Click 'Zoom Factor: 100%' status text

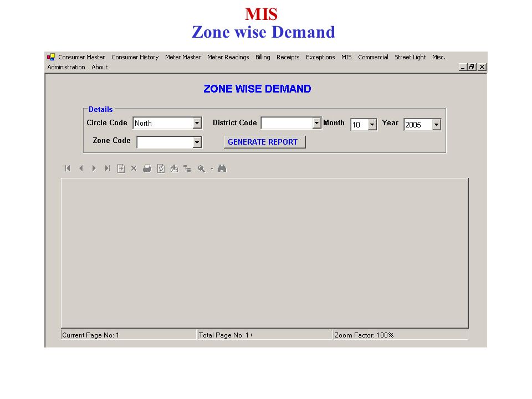coord(364,335)
